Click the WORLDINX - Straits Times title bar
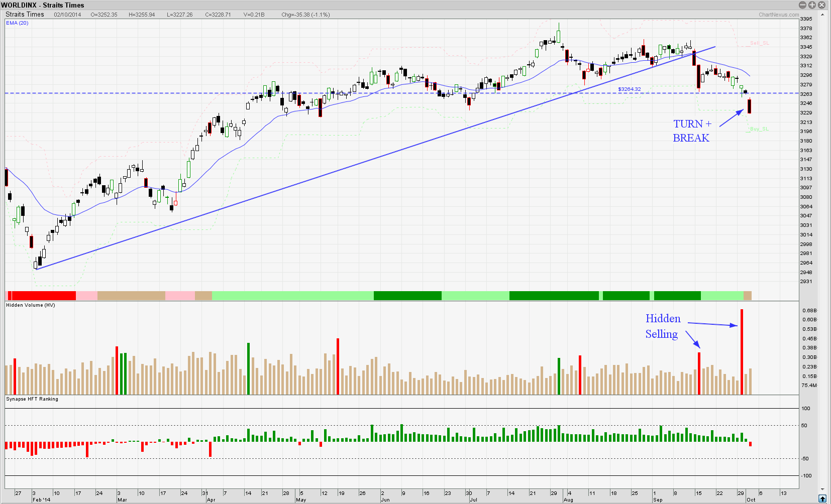Viewport: 831px width, 504px height. click(43, 5)
